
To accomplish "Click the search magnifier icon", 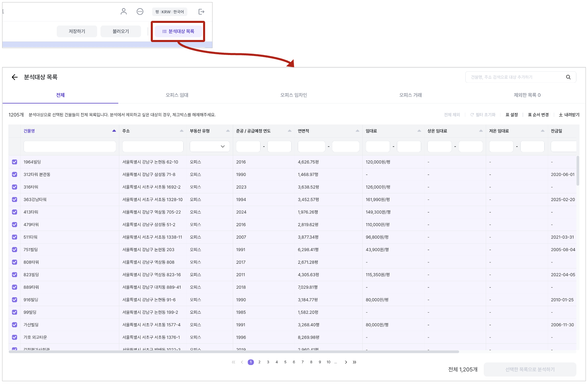I will 568,77.
